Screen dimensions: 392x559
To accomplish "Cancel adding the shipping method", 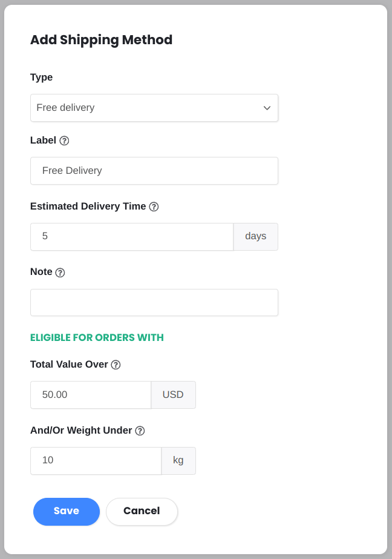I will point(142,512).
